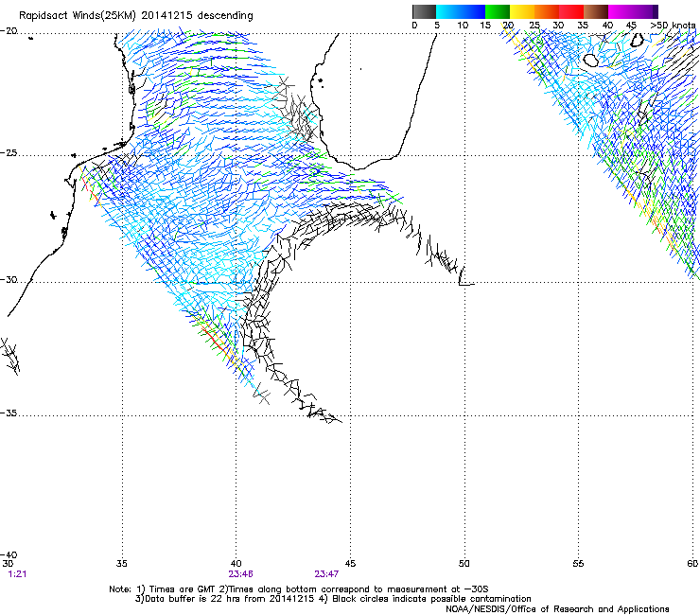The height and width of the screenshot is (615, 700).
Task: Click the latitude label '-20'
Action: point(9,31)
